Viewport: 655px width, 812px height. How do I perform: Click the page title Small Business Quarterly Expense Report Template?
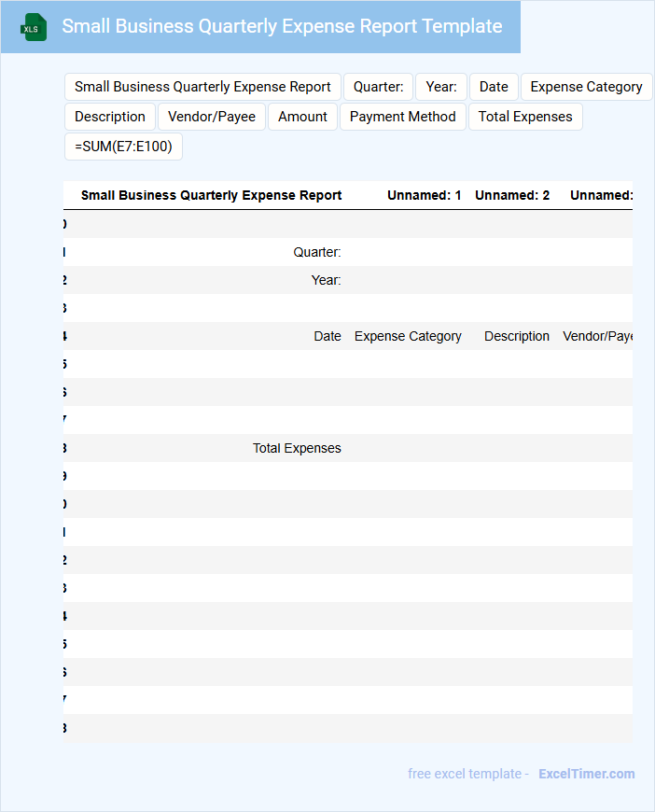point(282,26)
